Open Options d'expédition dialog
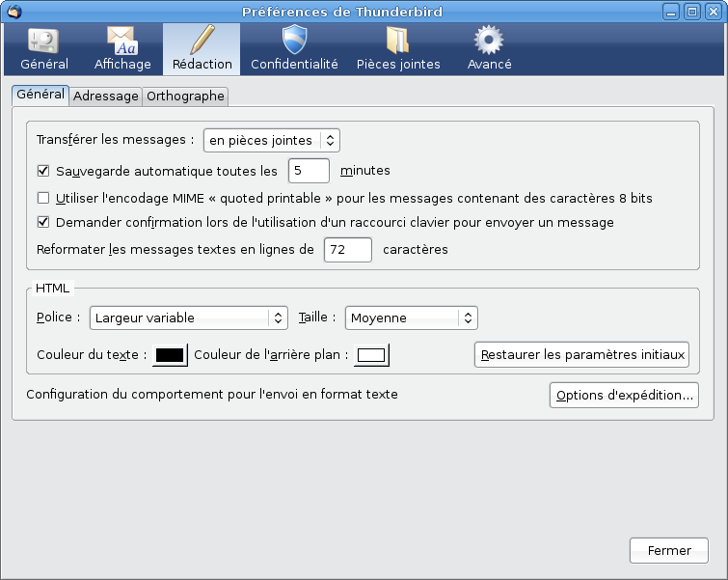The width and height of the screenshot is (728, 580). (624, 396)
